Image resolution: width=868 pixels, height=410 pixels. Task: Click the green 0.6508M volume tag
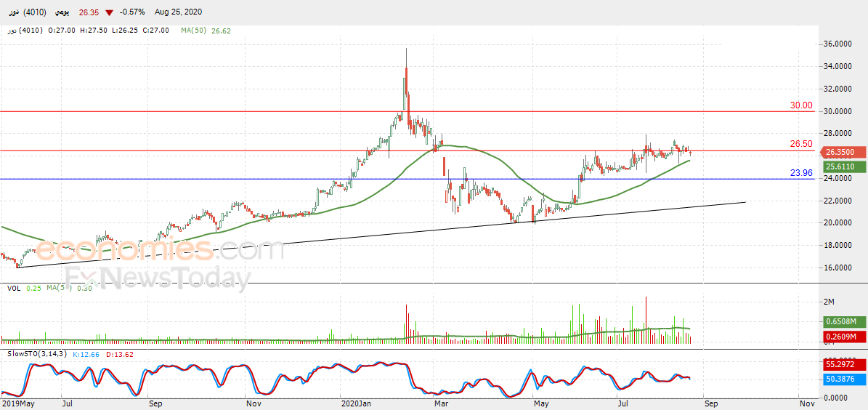843,322
